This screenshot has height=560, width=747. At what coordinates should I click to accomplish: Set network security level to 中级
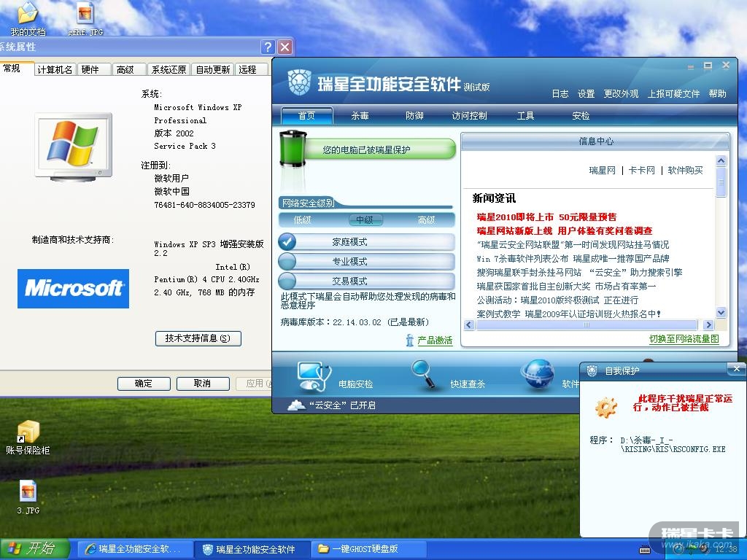[x=365, y=220]
